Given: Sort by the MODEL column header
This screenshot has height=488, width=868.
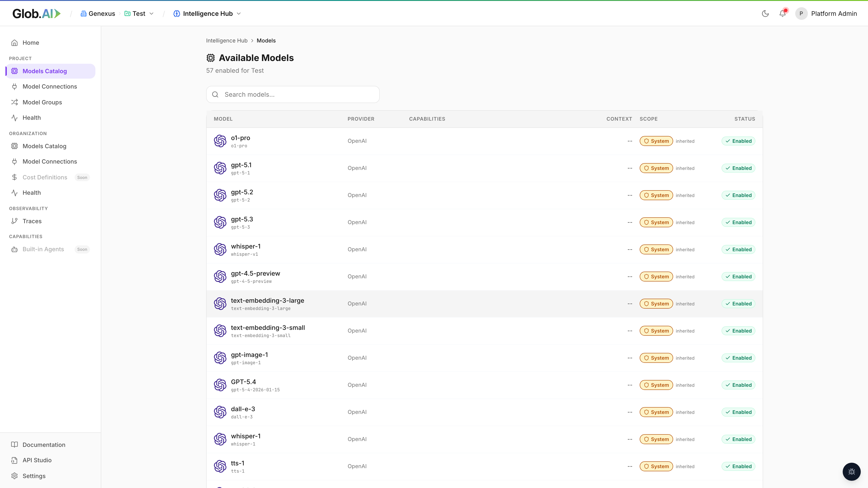Looking at the screenshot, I should 223,119.
